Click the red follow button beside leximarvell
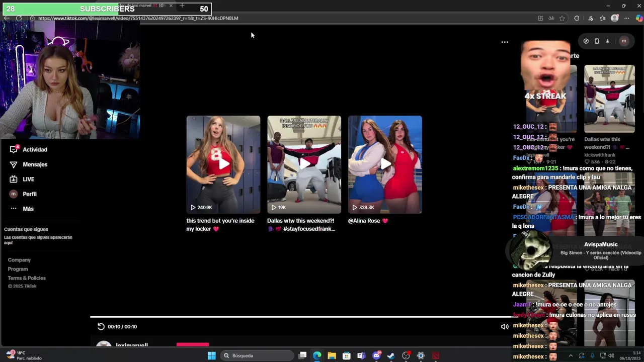The image size is (644, 362). pyautogui.click(x=193, y=344)
